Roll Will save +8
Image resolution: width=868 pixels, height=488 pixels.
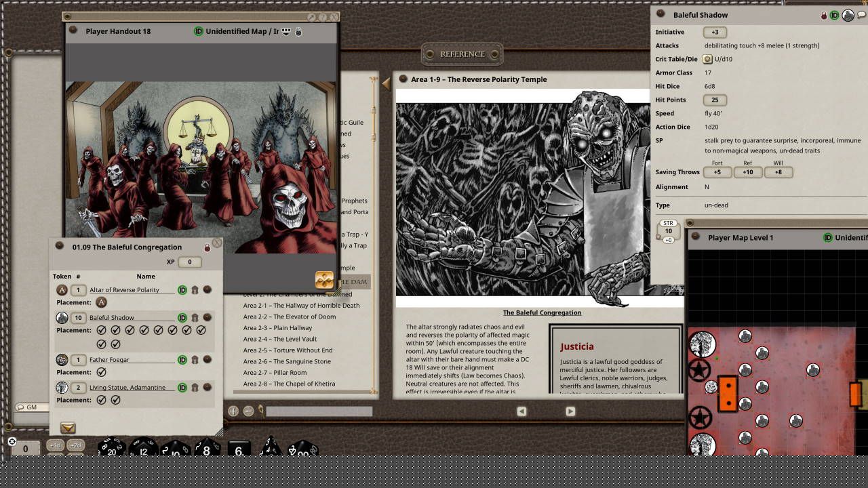pos(778,172)
